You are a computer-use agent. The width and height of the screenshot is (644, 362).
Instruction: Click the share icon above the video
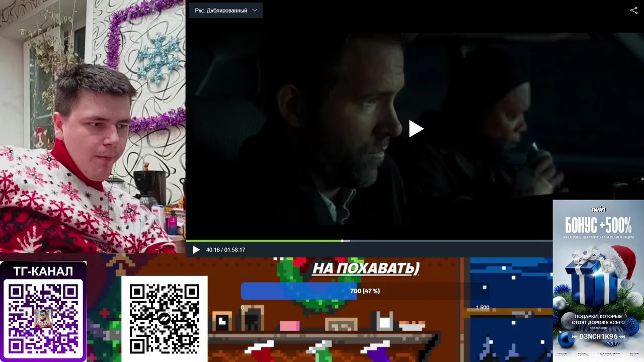(x=633, y=10)
